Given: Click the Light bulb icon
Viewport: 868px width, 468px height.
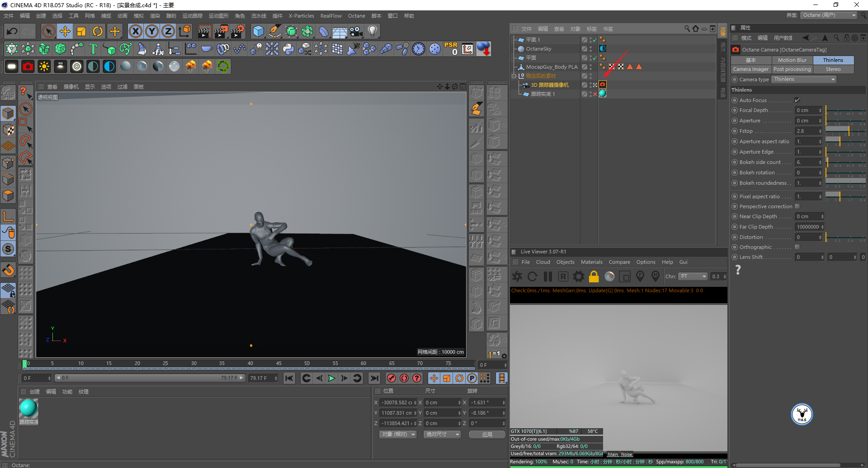Looking at the screenshot, I should point(373,31).
